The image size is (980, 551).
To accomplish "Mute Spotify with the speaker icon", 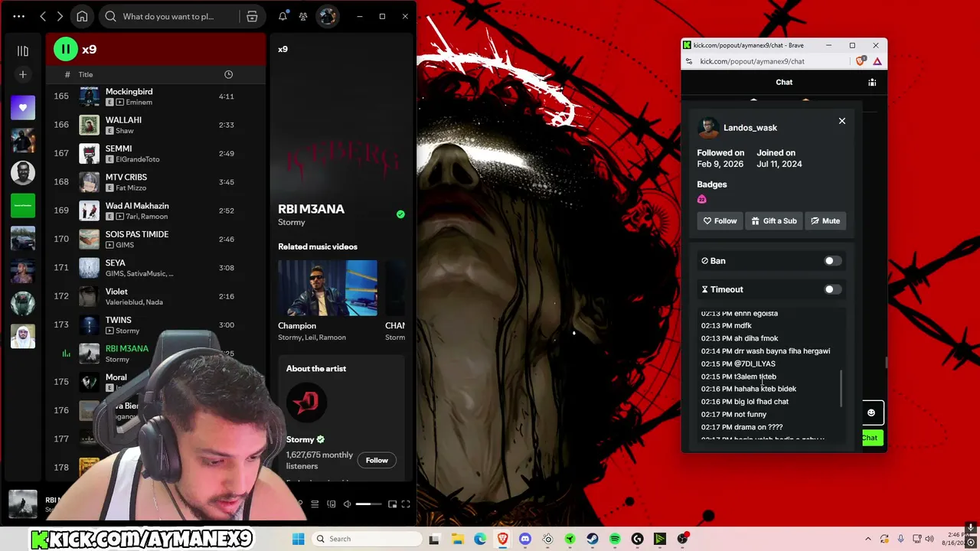I will tap(347, 504).
